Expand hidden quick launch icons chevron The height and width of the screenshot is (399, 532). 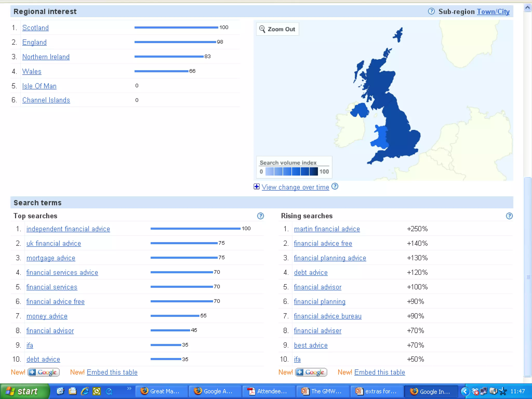point(129,389)
